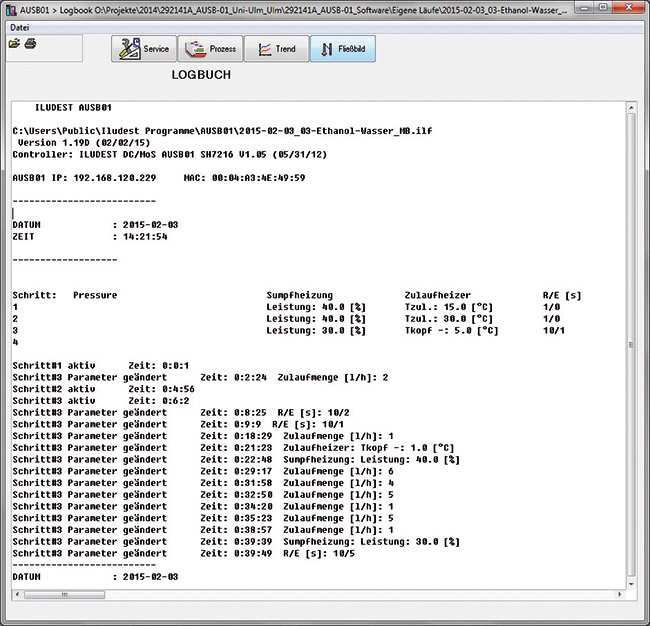Click the 'Version 1.19D (02/02/15)' line
650x626 pixels.
click(84, 143)
